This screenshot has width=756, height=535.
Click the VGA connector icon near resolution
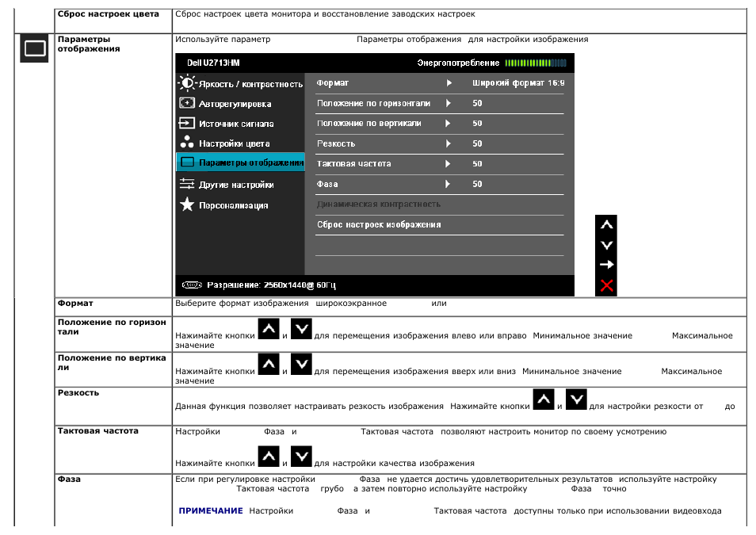[x=192, y=285]
